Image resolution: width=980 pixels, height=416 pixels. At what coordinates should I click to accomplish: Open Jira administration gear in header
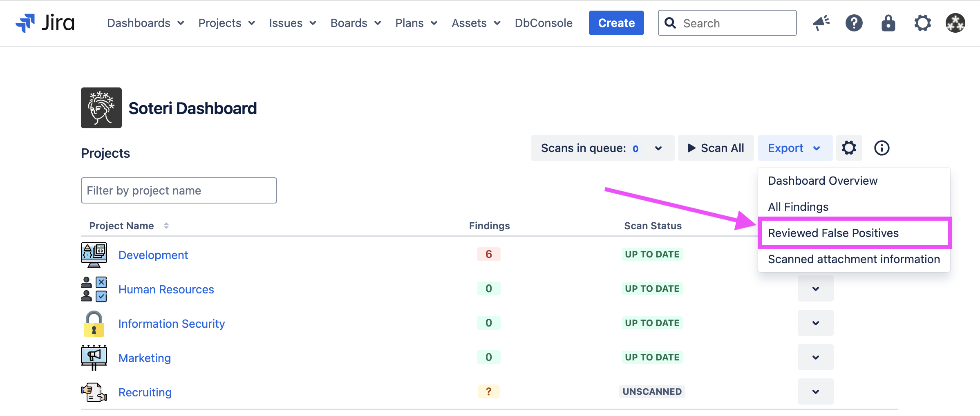coord(922,23)
